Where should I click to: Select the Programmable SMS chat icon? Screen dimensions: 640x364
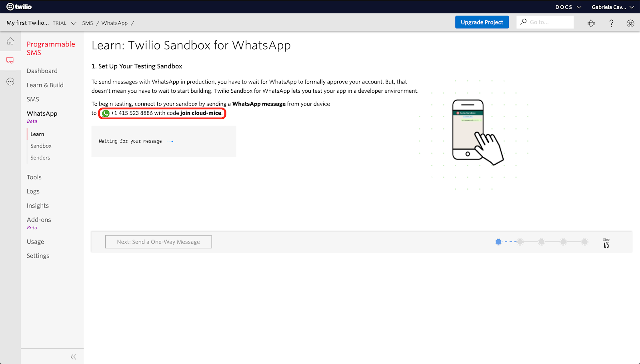pyautogui.click(x=10, y=60)
